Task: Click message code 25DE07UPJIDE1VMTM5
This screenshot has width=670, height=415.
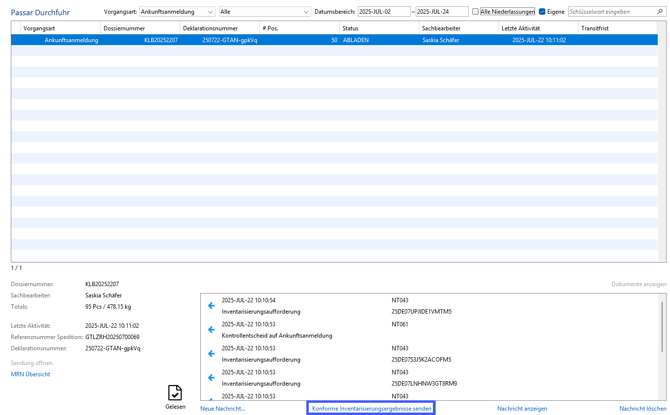Action: (x=421, y=312)
